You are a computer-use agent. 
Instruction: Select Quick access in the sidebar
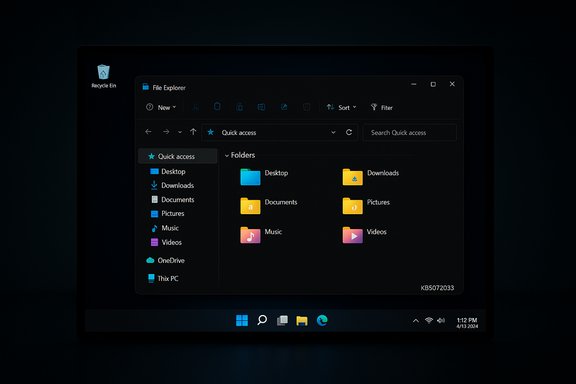tap(178, 156)
